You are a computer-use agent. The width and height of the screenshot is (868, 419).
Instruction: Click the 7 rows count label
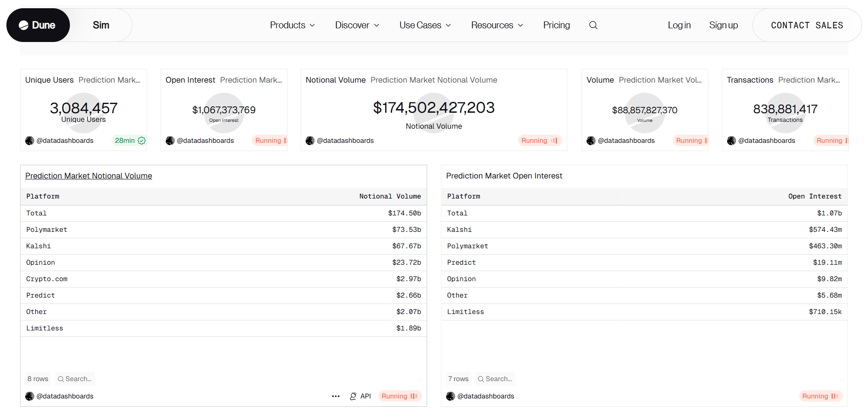tap(458, 379)
